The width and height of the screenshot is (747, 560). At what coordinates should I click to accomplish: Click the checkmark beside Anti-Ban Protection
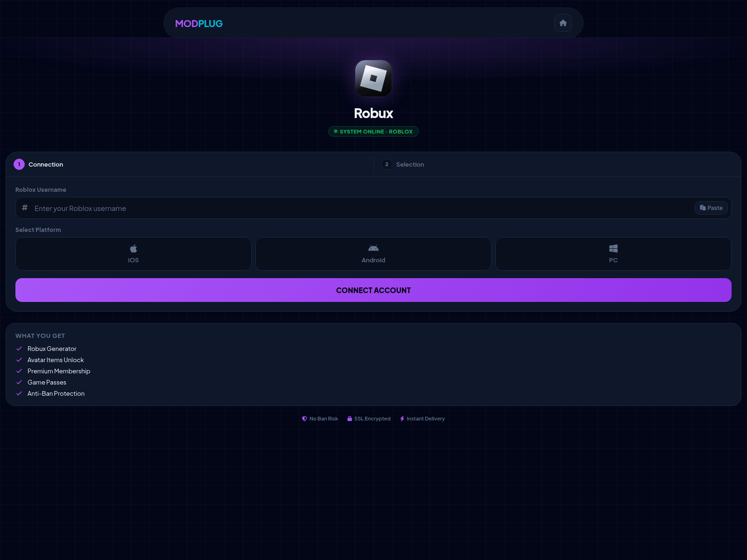[19, 393]
